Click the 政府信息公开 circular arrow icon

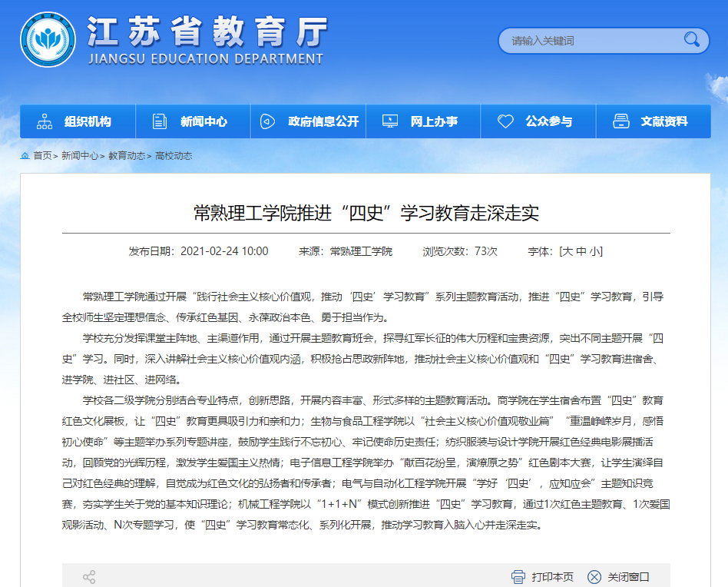click(267, 121)
